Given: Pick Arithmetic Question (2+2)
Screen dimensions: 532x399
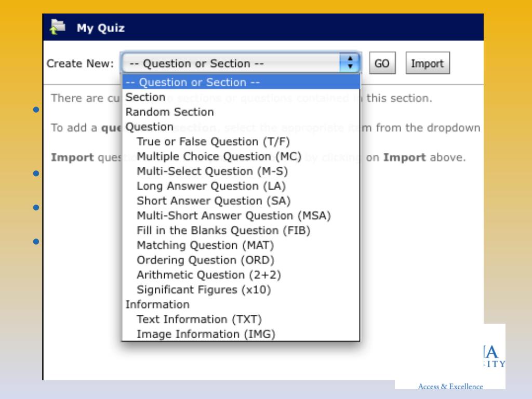Looking at the screenshot, I should [241, 275].
